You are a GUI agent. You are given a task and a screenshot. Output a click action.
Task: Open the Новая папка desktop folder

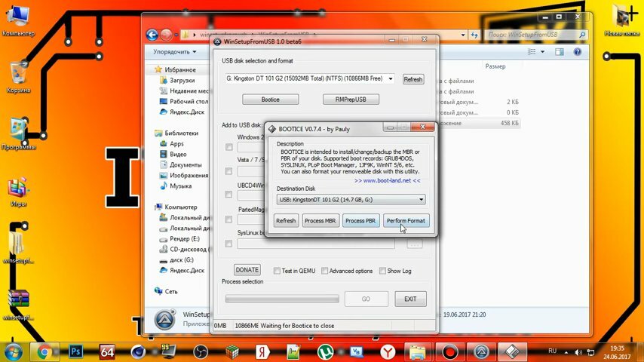[622, 20]
